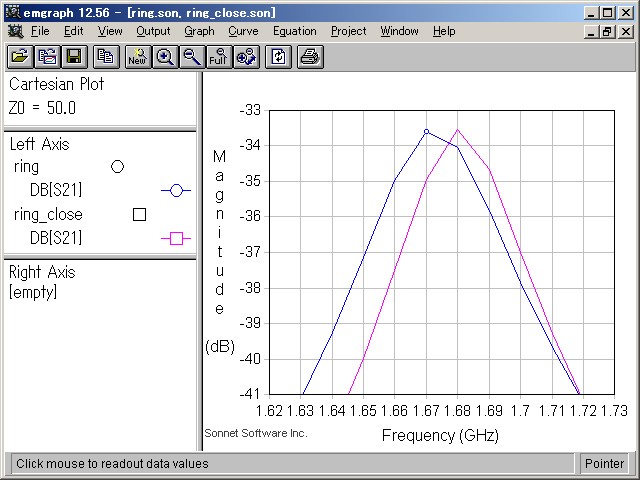Image resolution: width=640 pixels, height=480 pixels.
Task: Select DB[S21] under ring_close
Action: coord(56,238)
